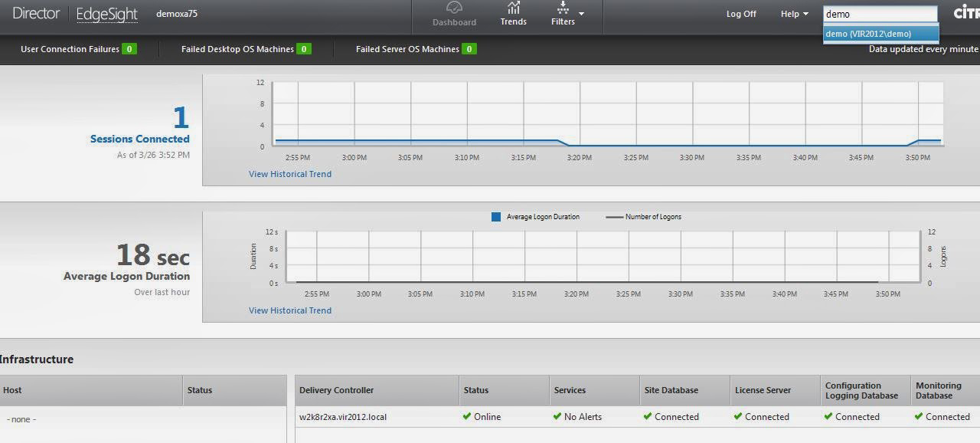Click the sessions connected count 1
The width and height of the screenshot is (980, 443).
181,118
